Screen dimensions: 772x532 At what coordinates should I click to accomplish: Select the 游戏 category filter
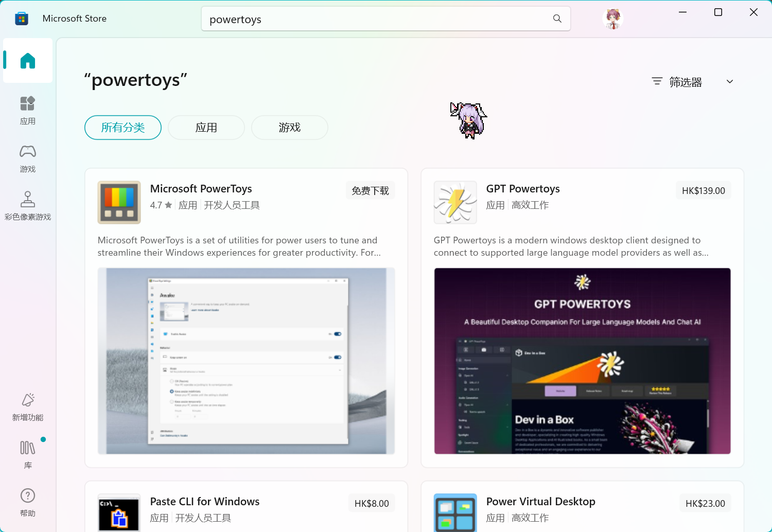coord(289,127)
